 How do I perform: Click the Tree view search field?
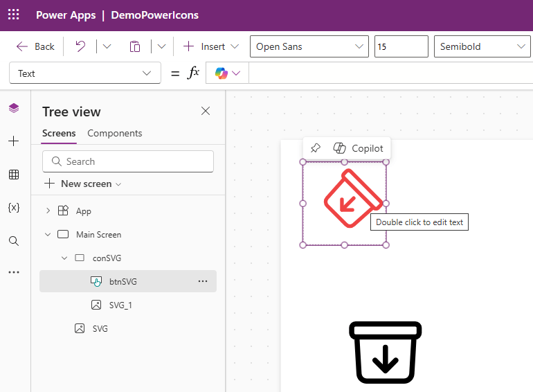pos(128,161)
